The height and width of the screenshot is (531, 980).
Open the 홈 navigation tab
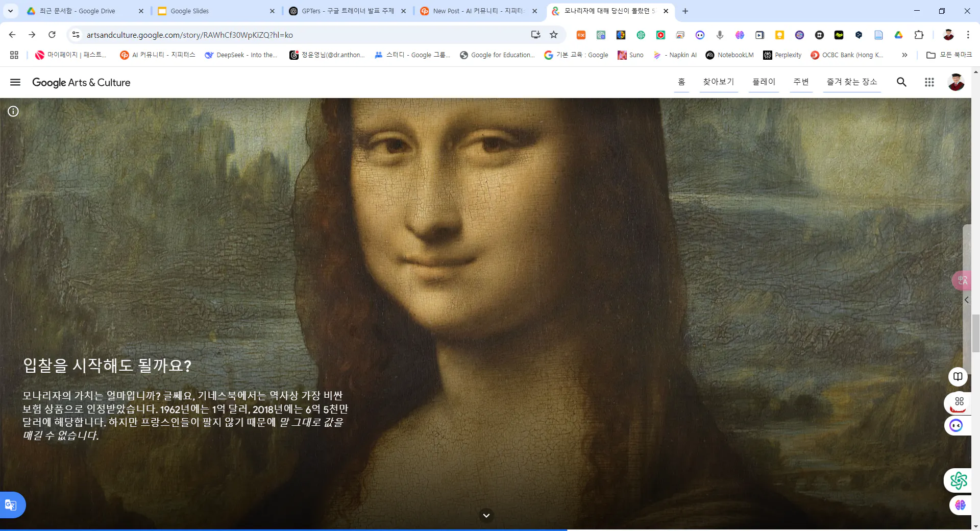[681, 82]
